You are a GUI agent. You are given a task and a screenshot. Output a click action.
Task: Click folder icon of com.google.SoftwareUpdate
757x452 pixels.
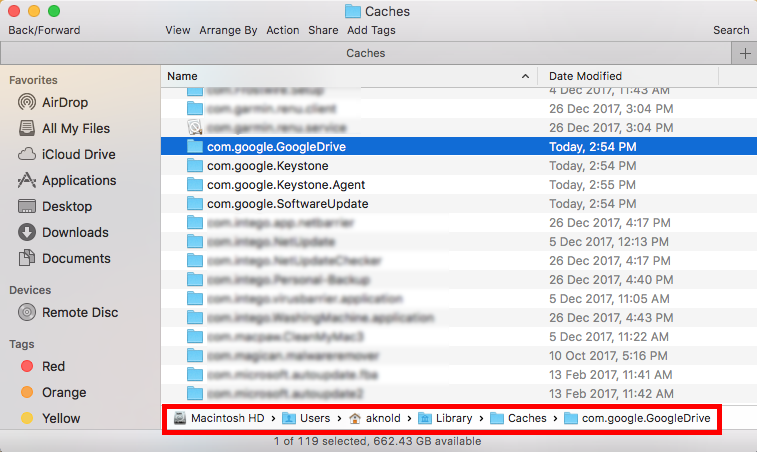195,204
